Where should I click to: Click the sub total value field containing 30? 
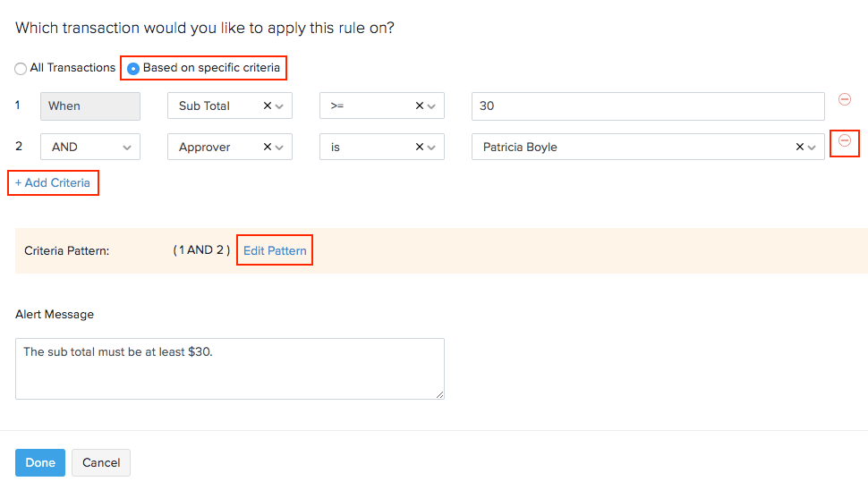tap(647, 106)
